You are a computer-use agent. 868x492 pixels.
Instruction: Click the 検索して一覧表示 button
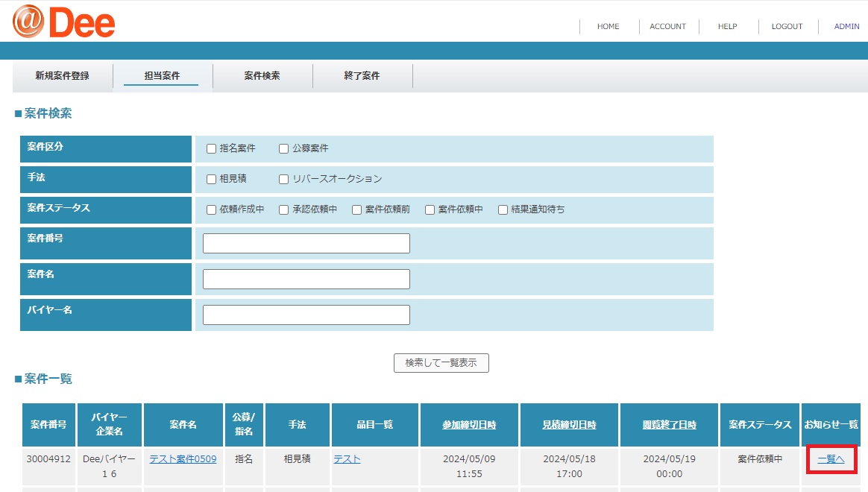click(441, 363)
